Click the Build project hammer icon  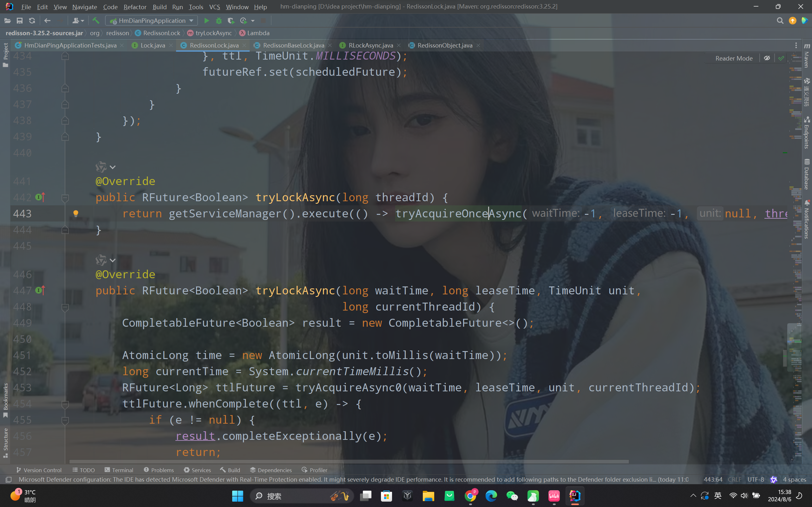click(x=95, y=21)
